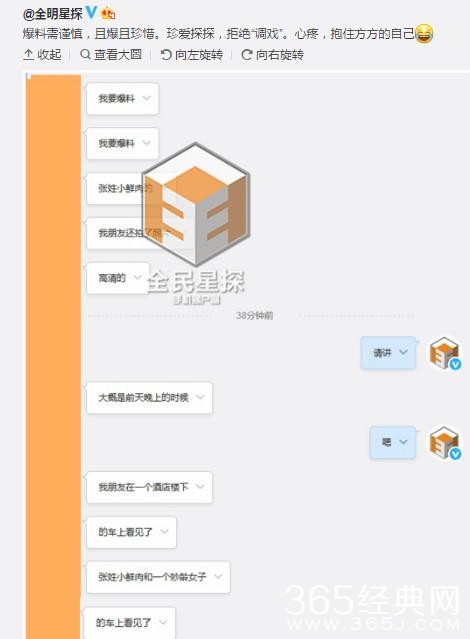Image resolution: width=470 pixels, height=639 pixels.
Task: Click the 收起 collapse arrow icon
Action: 28,54
